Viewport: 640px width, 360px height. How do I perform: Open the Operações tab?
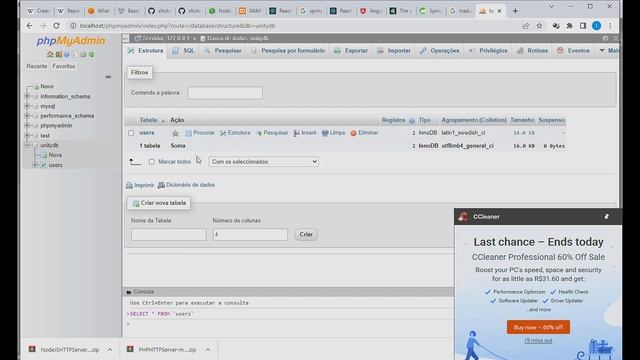point(440,51)
